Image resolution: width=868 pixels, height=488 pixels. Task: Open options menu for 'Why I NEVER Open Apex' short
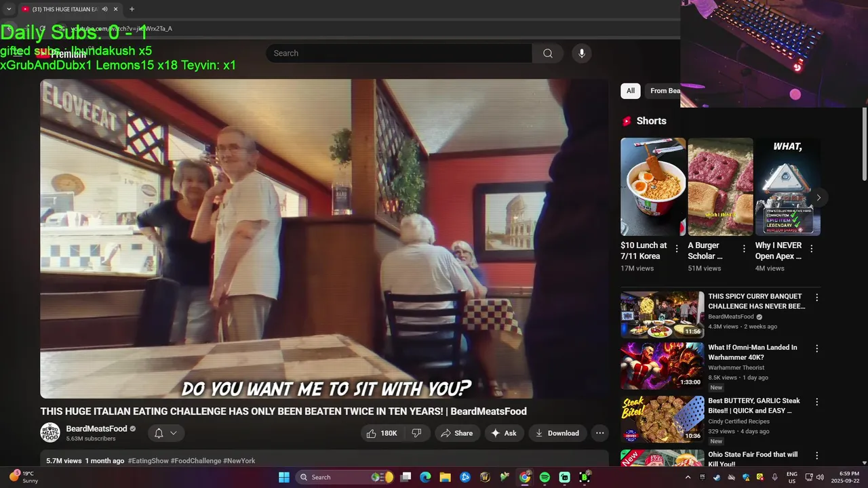(x=812, y=249)
